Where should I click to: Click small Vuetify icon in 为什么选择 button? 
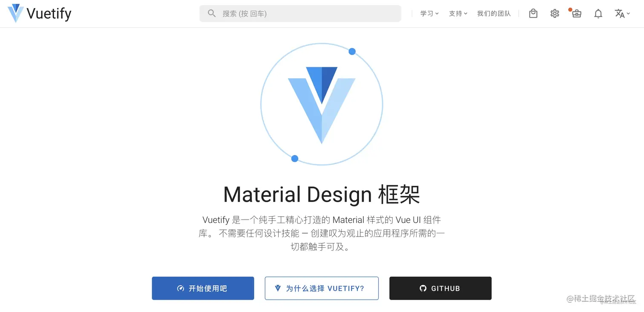[278, 288]
